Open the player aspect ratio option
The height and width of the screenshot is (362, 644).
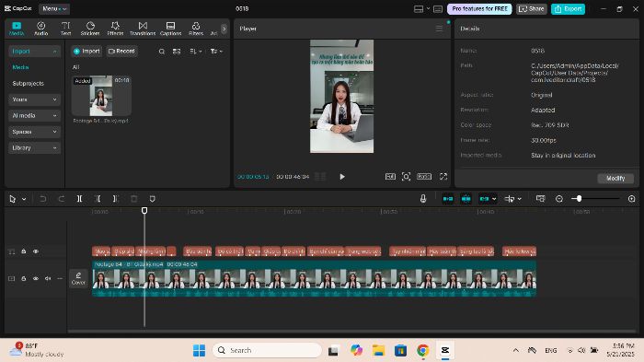[424, 177]
